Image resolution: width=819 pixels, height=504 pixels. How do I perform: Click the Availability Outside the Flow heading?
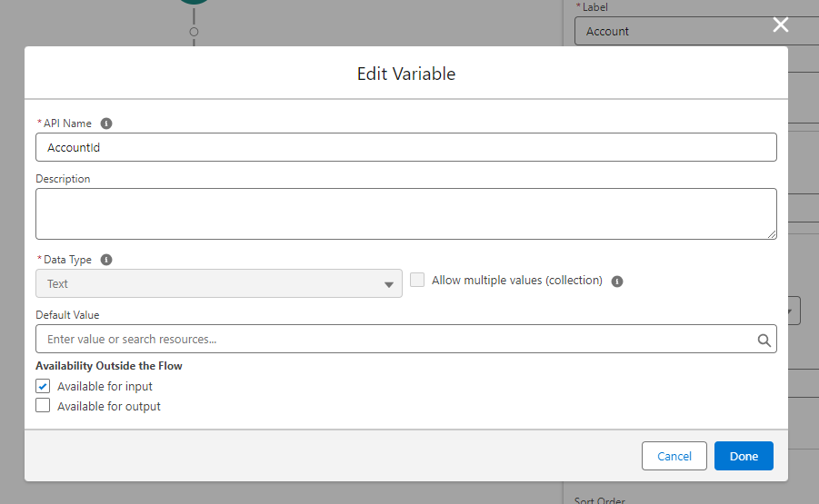[x=109, y=366]
